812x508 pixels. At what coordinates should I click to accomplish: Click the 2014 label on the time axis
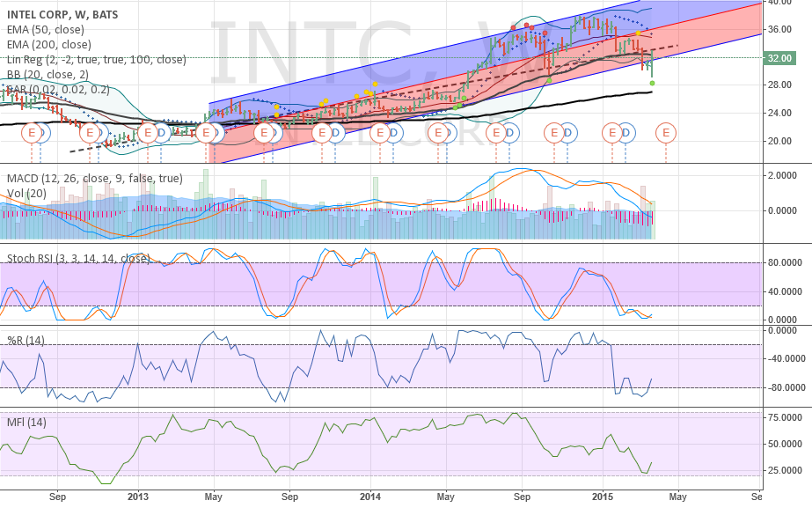point(370,497)
